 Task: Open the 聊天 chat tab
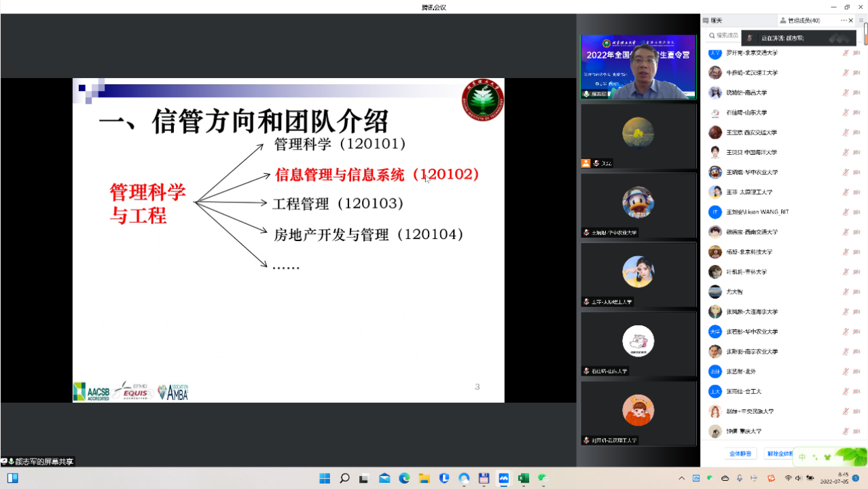(x=716, y=20)
